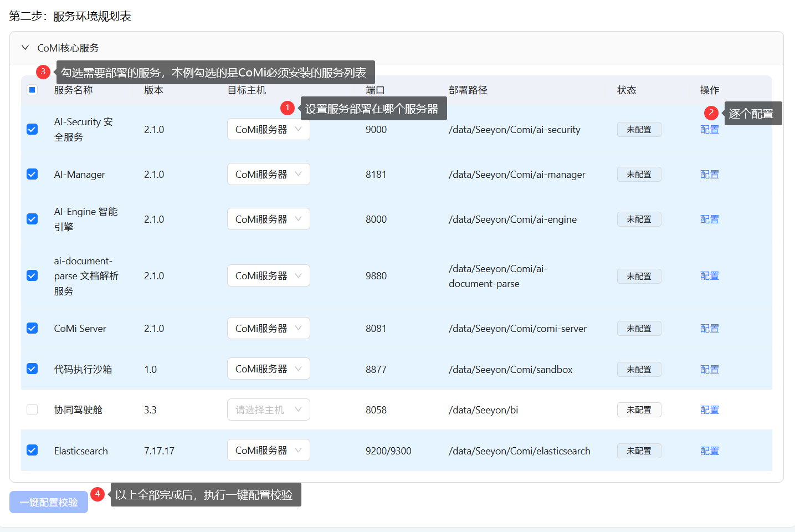Viewport: 795px width, 532px height.
Task: Uncheck the AI-Engine 智能引擎 checkbox
Action: pyautogui.click(x=32, y=219)
